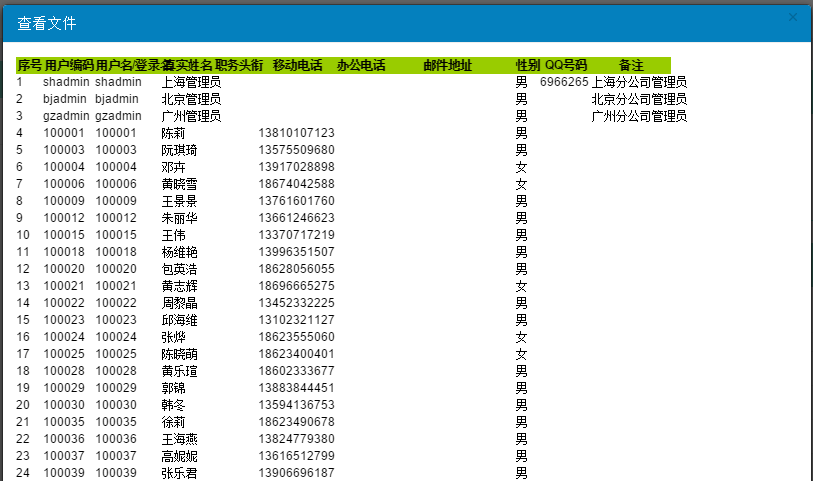Select name 张烨 in row 16
The width and height of the screenshot is (813, 481).
173,337
